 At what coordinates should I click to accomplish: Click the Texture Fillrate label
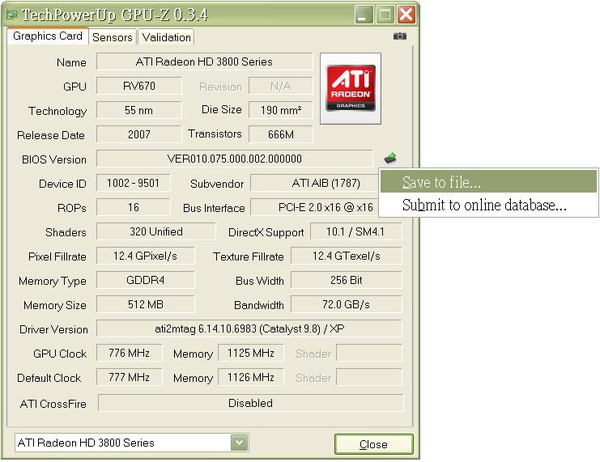[248, 257]
